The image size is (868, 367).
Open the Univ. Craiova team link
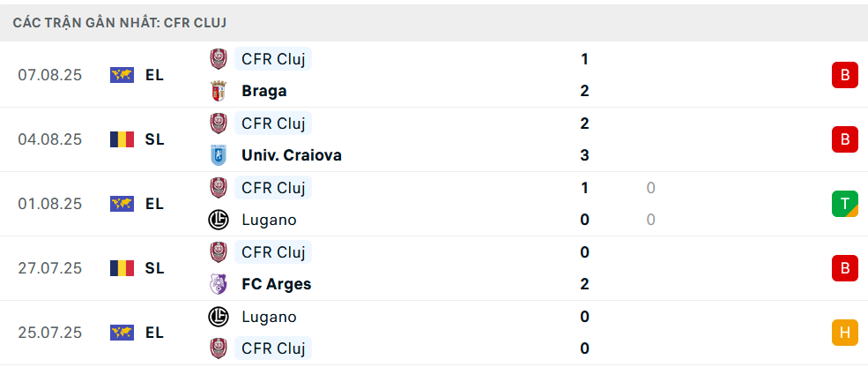[291, 155]
